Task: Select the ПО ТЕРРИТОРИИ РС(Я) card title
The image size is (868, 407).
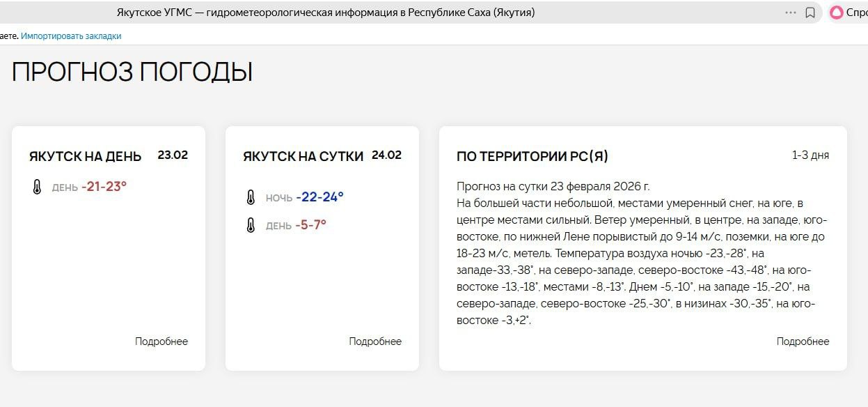Action: (532, 157)
